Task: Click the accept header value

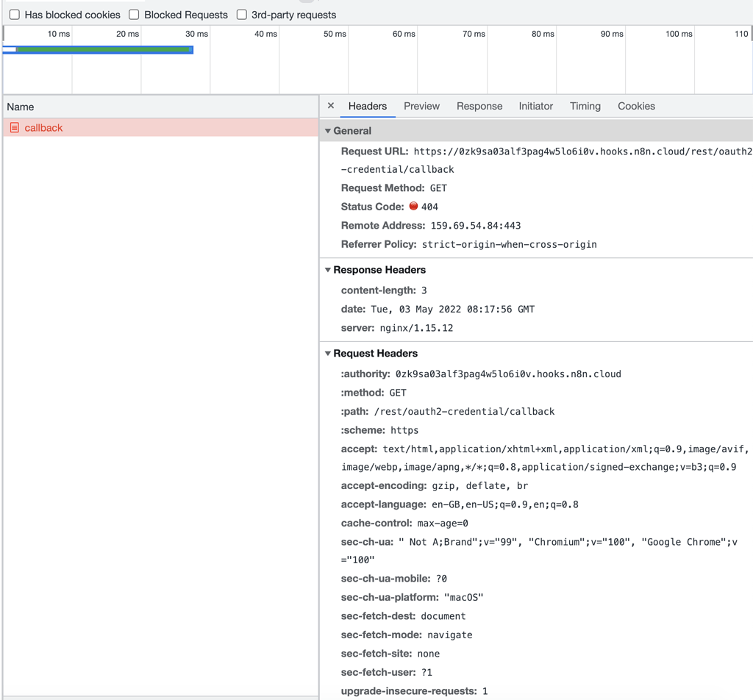Action: (x=545, y=458)
